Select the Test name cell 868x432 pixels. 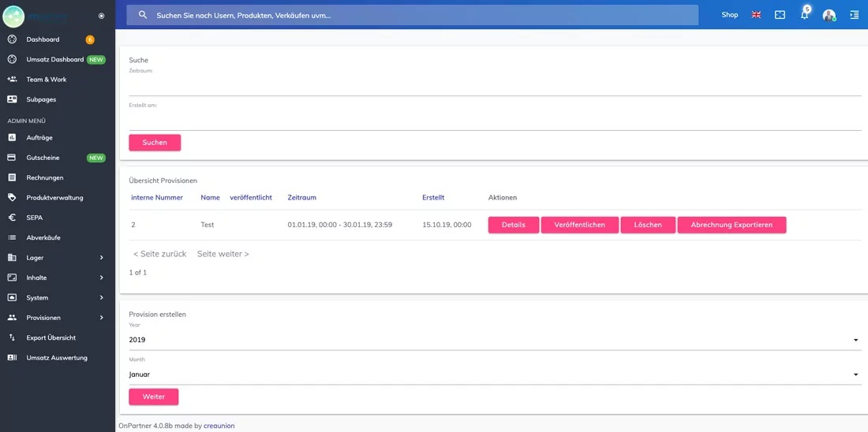208,225
